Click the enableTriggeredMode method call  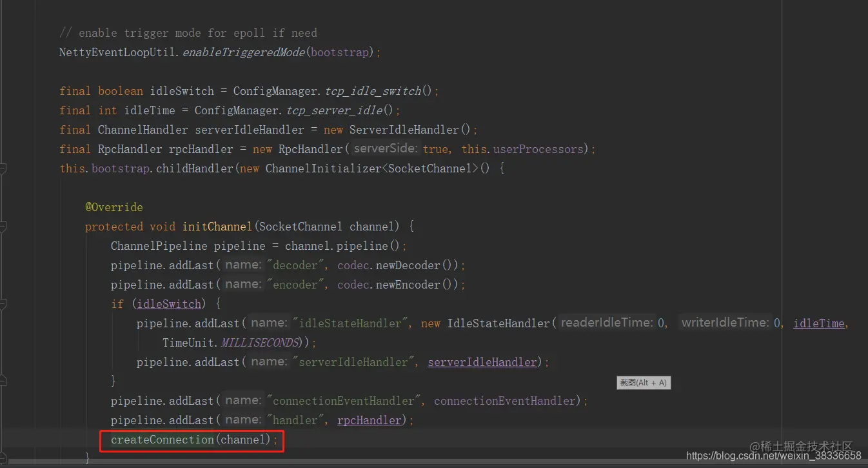click(x=244, y=52)
